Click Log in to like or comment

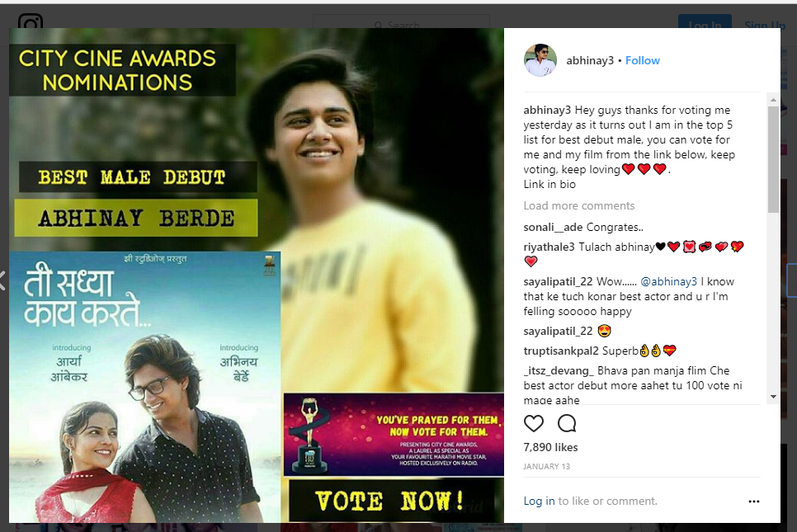539,501
